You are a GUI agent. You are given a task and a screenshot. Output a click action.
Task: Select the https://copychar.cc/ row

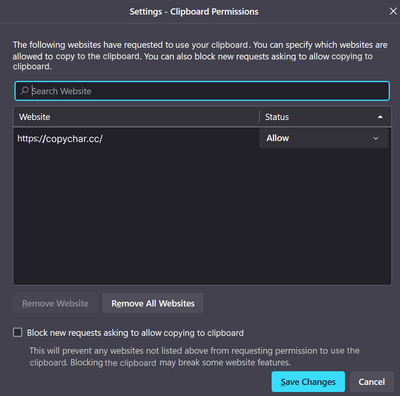202,138
